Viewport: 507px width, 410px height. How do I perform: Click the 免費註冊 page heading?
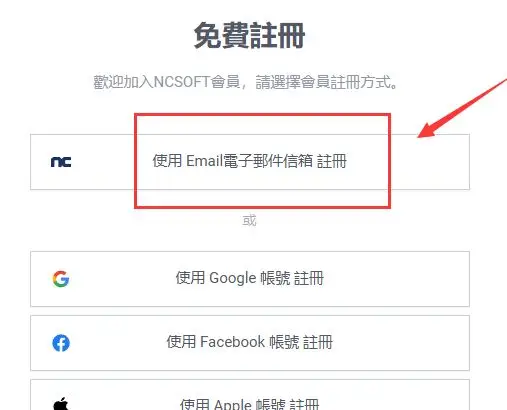249,36
